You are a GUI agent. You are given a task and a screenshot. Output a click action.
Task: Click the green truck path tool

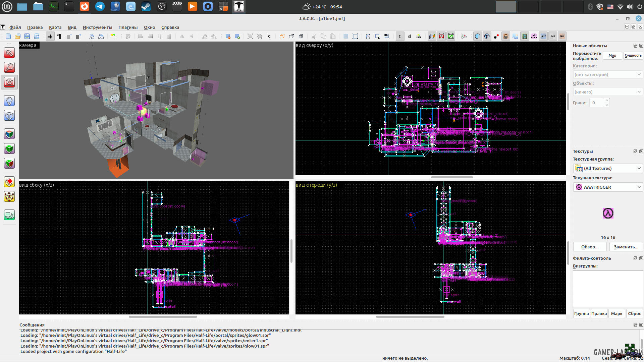coord(9,215)
